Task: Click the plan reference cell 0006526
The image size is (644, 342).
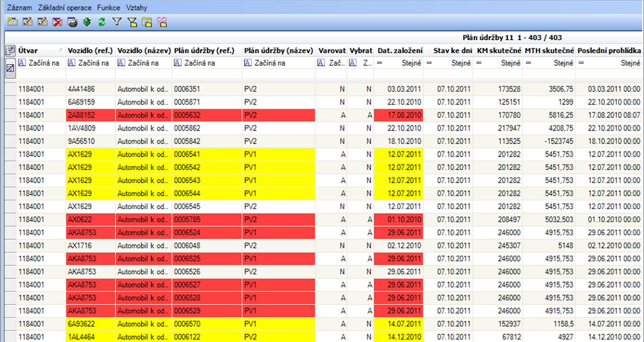Action: click(x=207, y=272)
